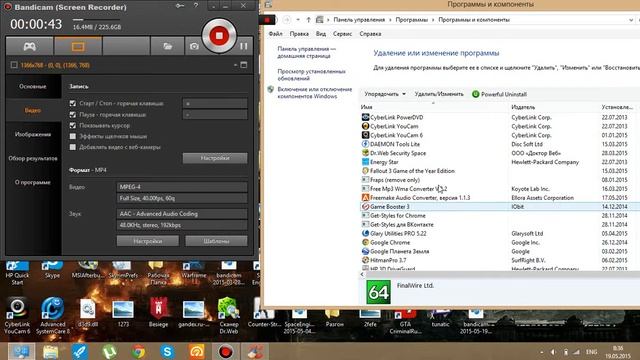Image resolution: width=640 pixels, height=360 pixels.
Task: Open Skype desktop shortcut icon
Action: tap(52, 270)
